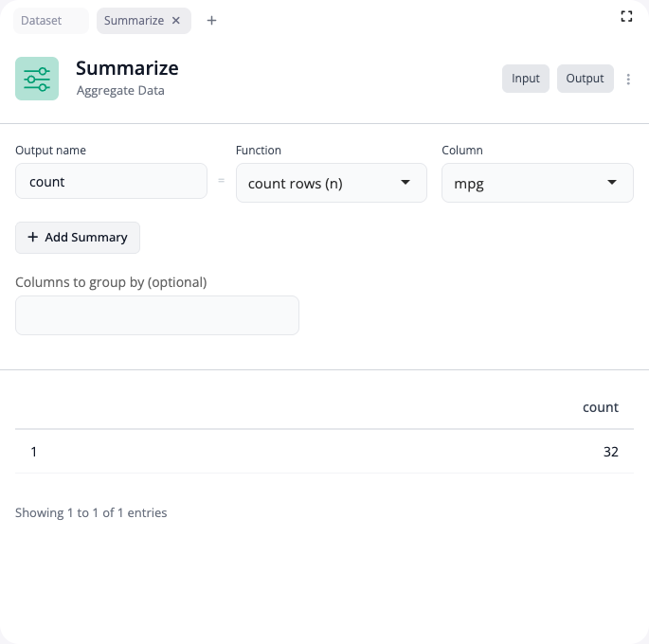Click row index 1 in results table
This screenshot has height=644, width=649.
pyautogui.click(x=34, y=452)
